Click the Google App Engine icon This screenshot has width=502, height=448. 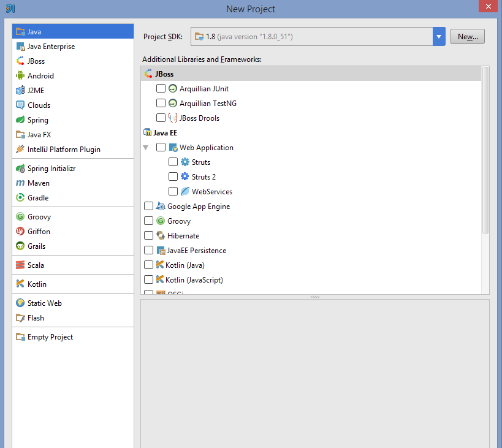161,207
